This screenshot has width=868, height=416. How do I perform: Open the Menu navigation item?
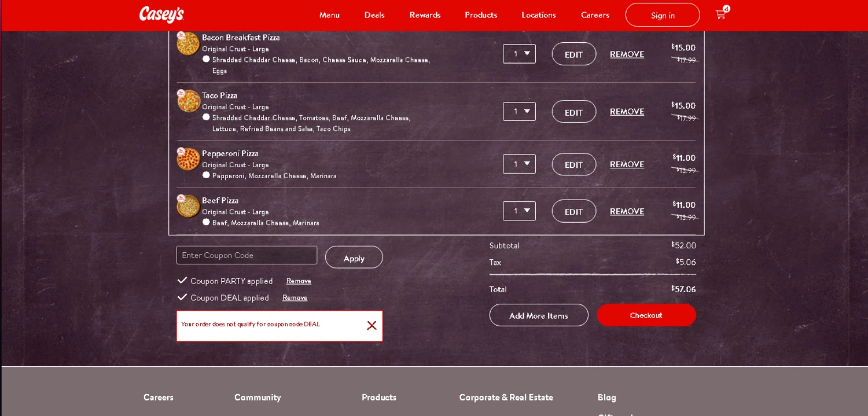tap(329, 15)
